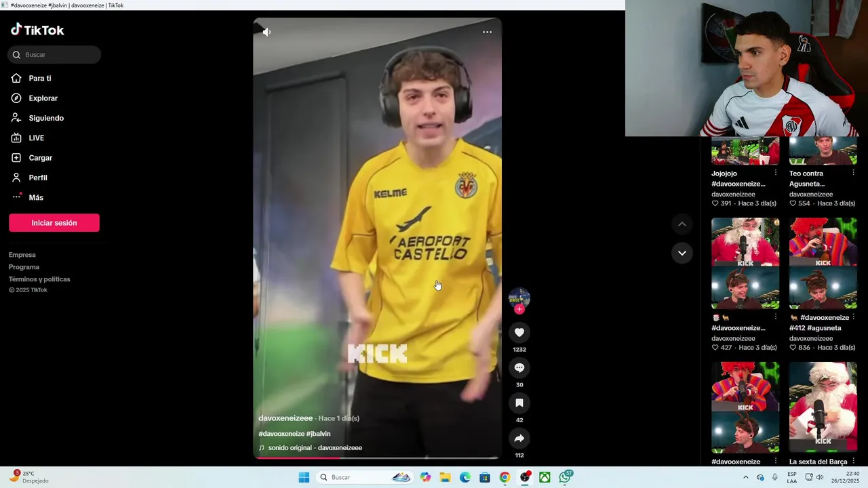Screen dimensions: 868x488
Task: Click the 836 likes heart count
Action: [800, 348]
